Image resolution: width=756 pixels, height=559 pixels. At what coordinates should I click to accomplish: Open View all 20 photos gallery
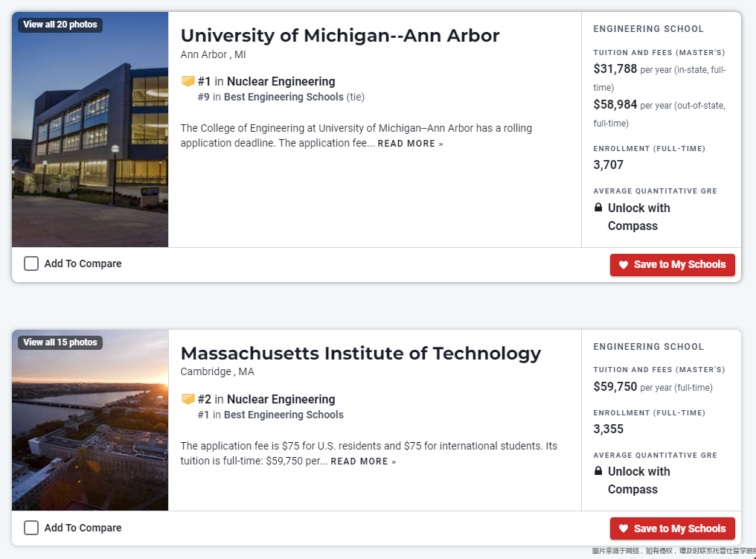[60, 25]
